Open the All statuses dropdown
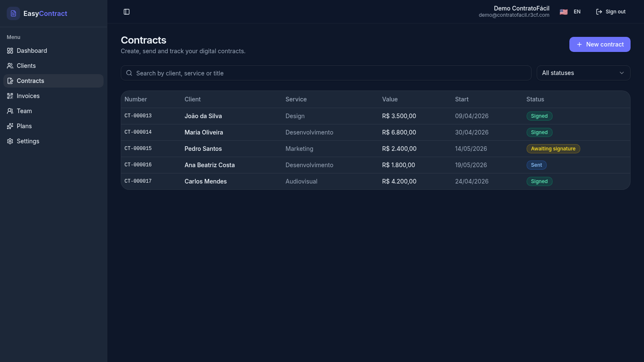This screenshot has width=644, height=362. (584, 73)
